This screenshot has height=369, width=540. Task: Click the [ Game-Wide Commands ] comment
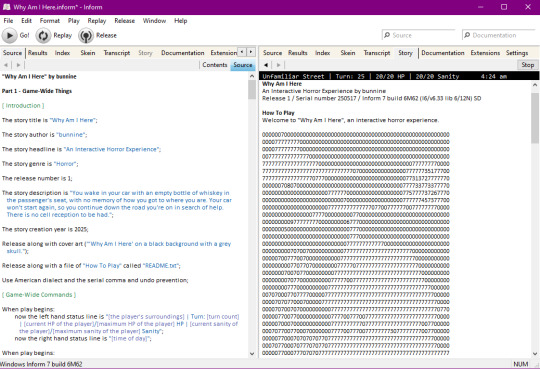point(39,295)
